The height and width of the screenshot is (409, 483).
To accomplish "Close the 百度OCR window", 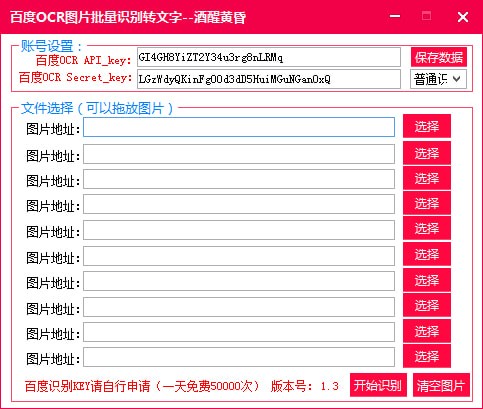I will [x=463, y=17].
